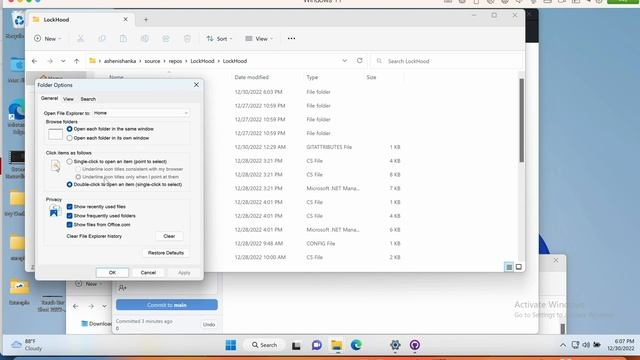Click the Copy icon in Explorer toolbar
The image size is (640, 360).
click(102, 38)
